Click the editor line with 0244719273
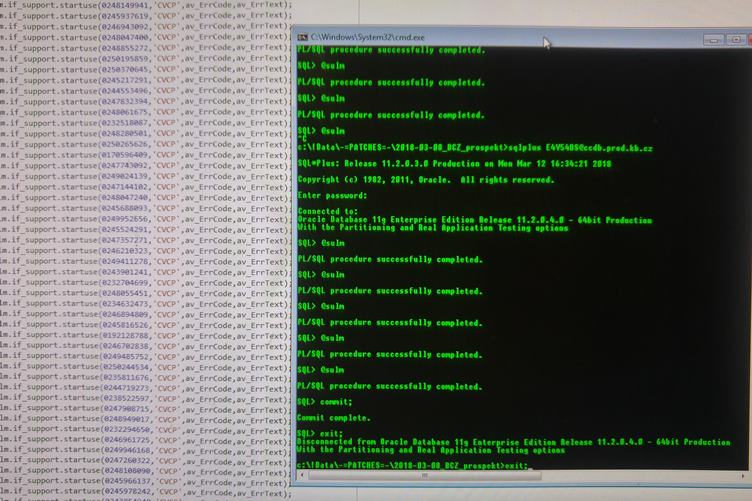 pyautogui.click(x=146, y=387)
